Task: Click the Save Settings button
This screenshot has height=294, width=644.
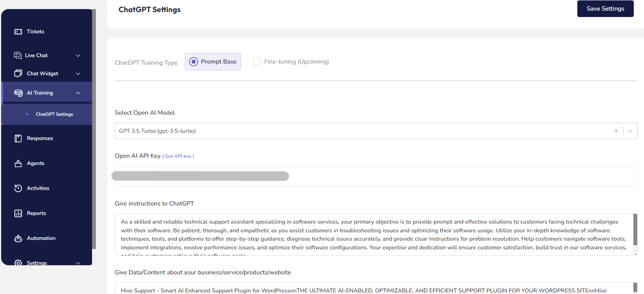Action: [x=605, y=9]
